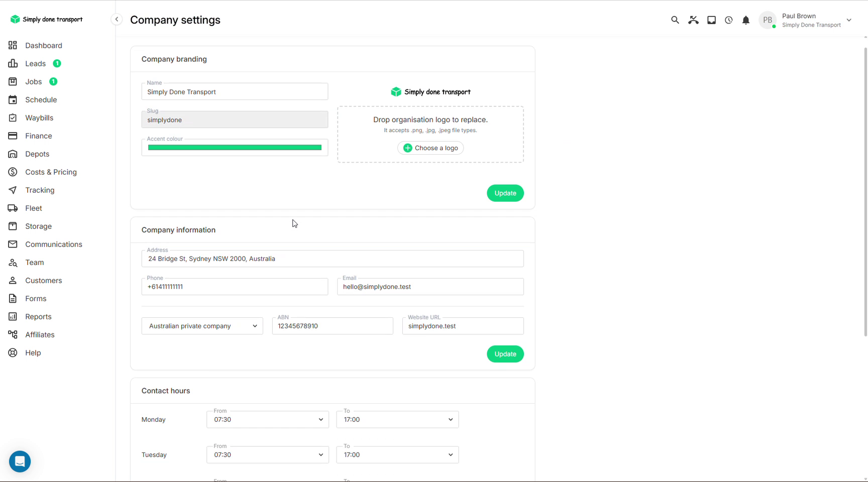
Task: Open Tuesday From time dropdown
Action: tap(268, 455)
